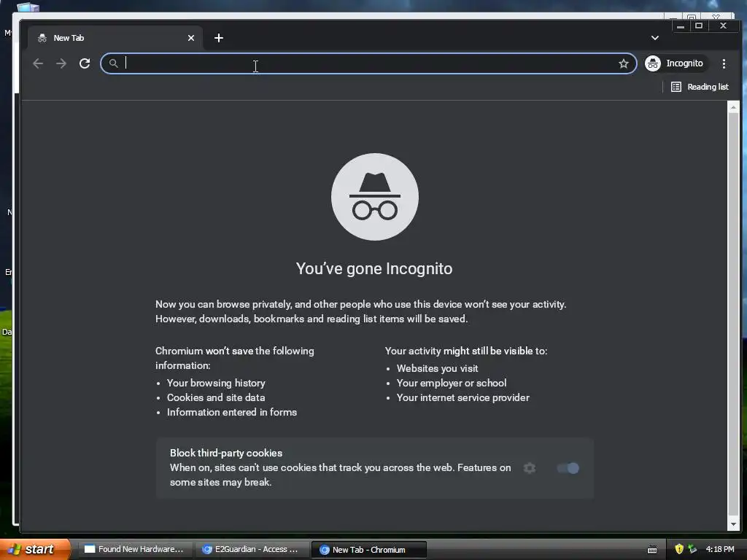Click the You've gone Incognito heading
The height and width of the screenshot is (560, 747).
374,268
